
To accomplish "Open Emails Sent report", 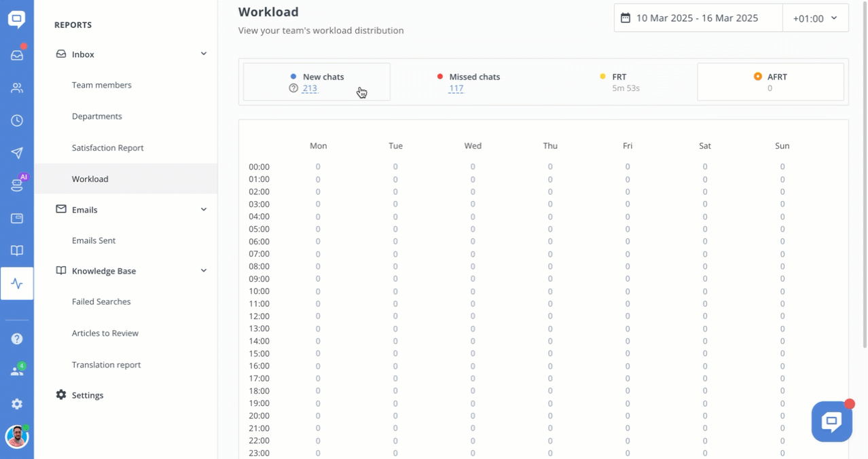I will [x=94, y=240].
